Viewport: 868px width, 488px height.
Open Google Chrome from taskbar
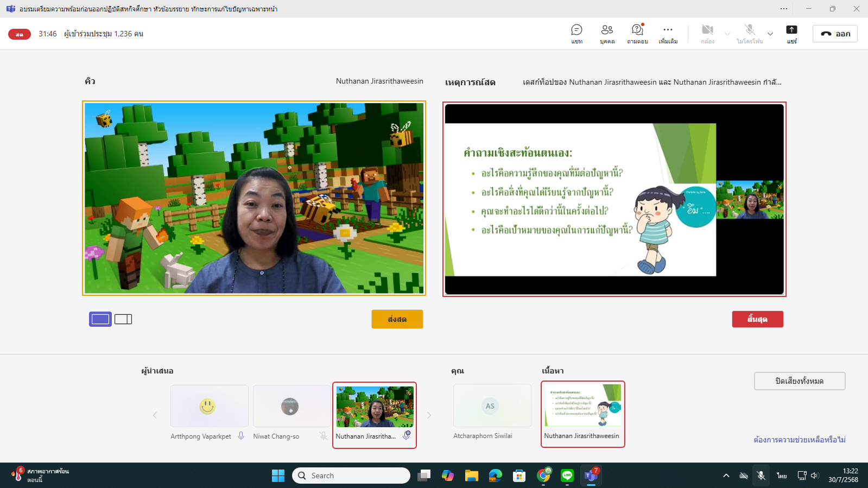click(x=543, y=476)
